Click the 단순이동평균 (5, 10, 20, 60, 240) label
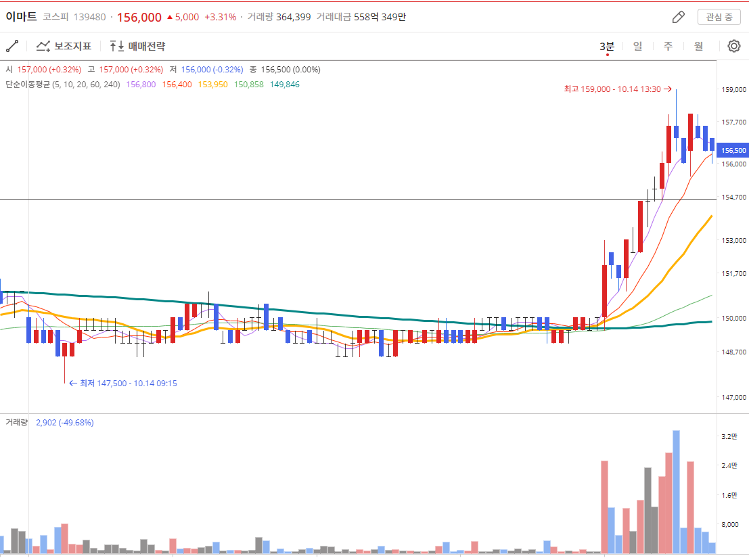749x560 pixels. [62, 85]
